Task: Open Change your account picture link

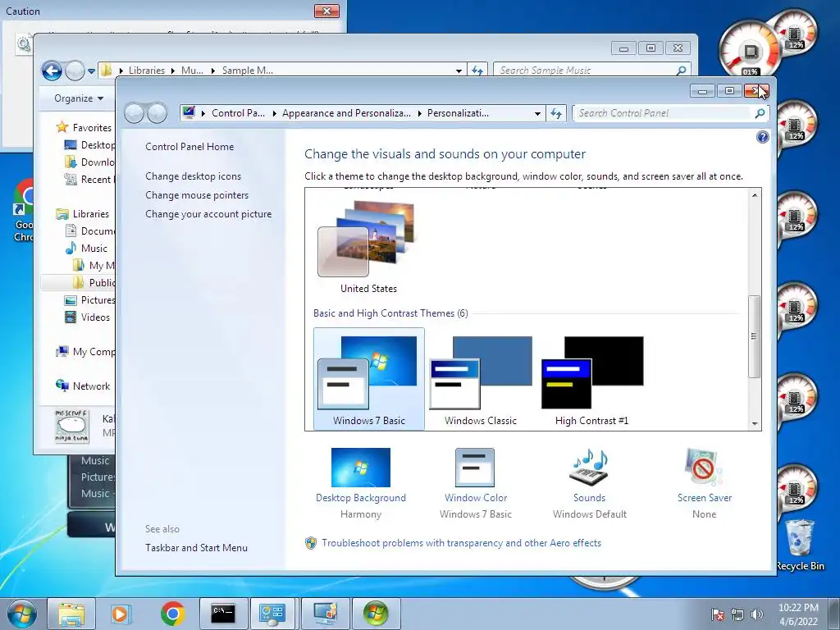Action: [x=208, y=214]
